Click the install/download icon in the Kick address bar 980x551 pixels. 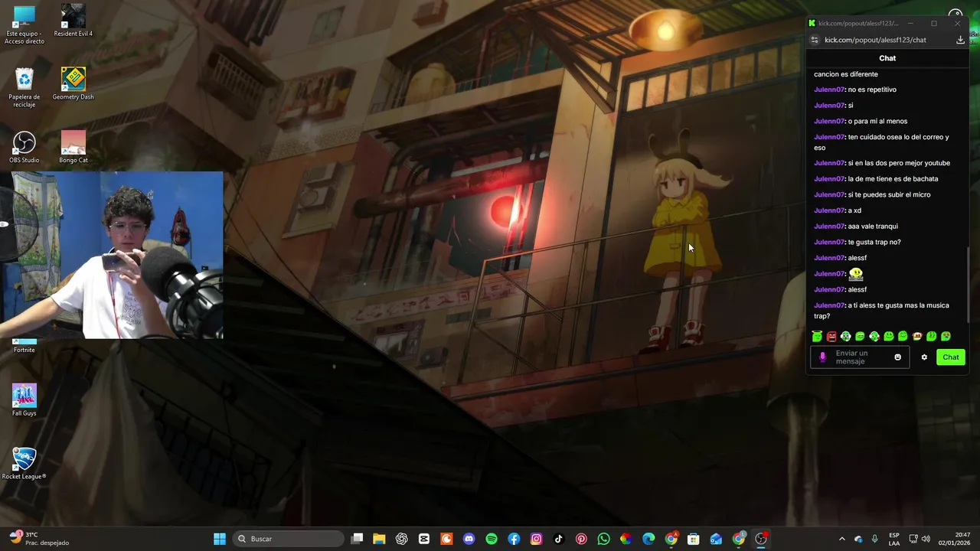[960, 40]
